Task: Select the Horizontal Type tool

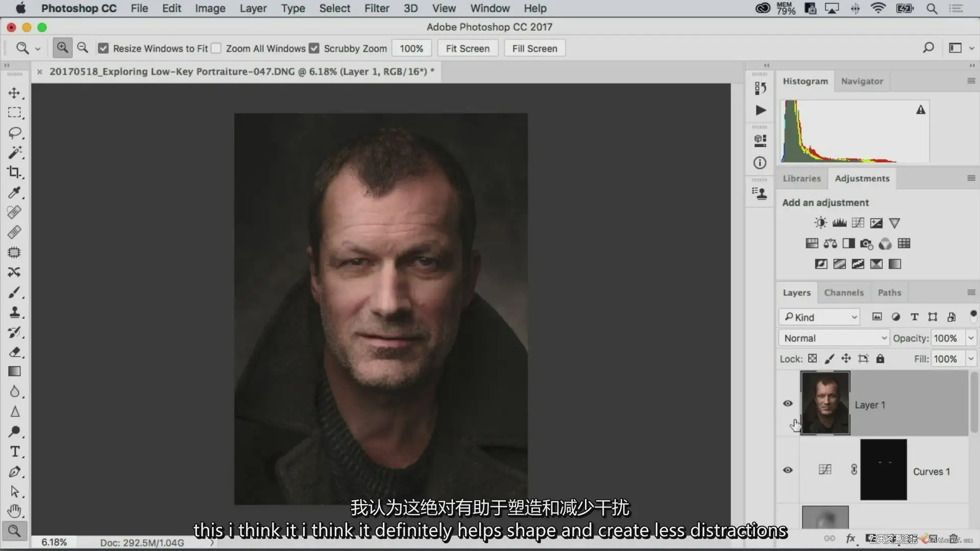Action: click(14, 452)
